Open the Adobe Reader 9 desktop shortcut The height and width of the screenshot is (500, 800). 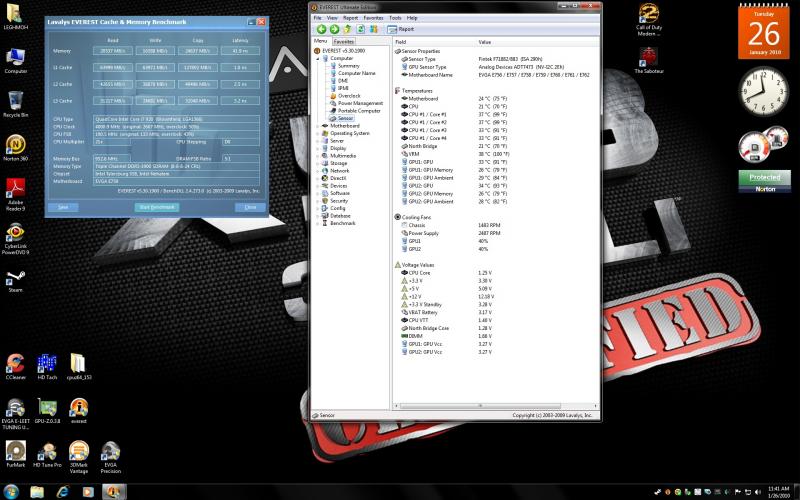coord(15,194)
